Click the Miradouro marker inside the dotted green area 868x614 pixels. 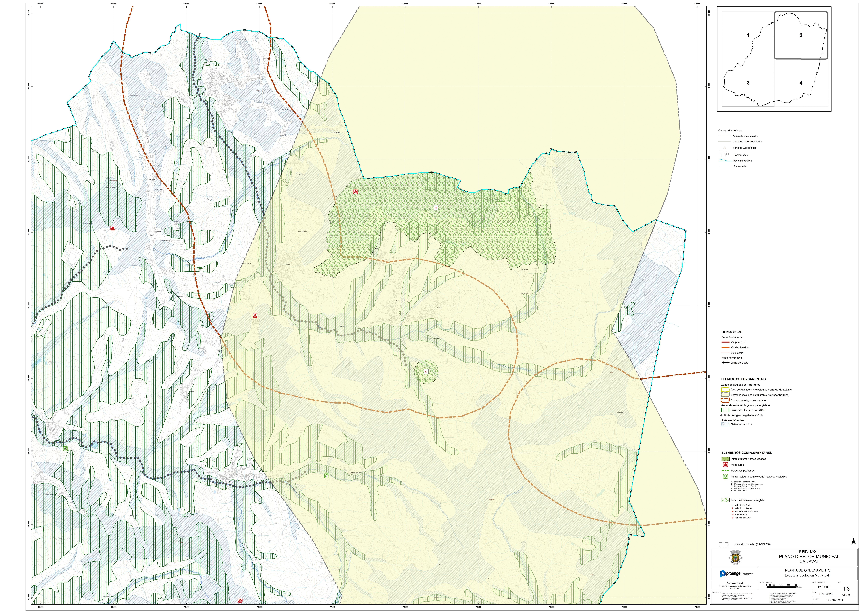tap(355, 192)
